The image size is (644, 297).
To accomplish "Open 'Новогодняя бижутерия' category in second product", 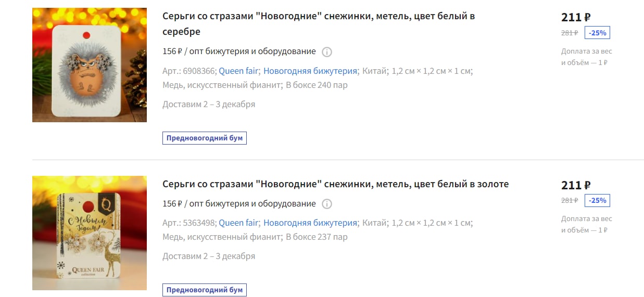I will [310, 223].
